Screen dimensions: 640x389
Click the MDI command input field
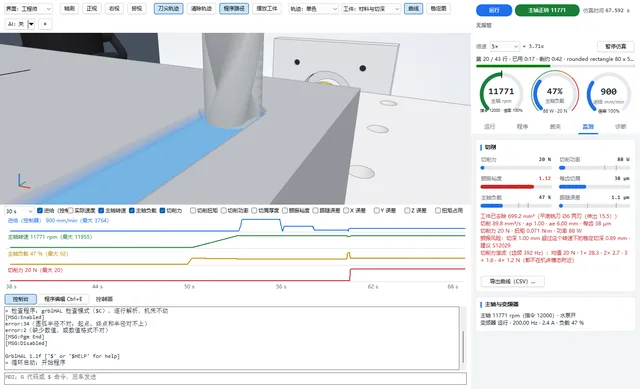[235, 378]
